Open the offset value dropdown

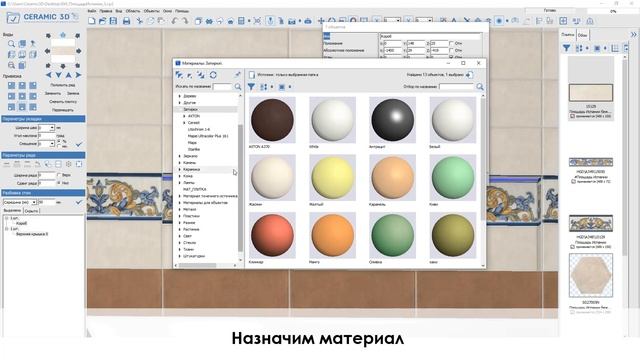coord(52,144)
